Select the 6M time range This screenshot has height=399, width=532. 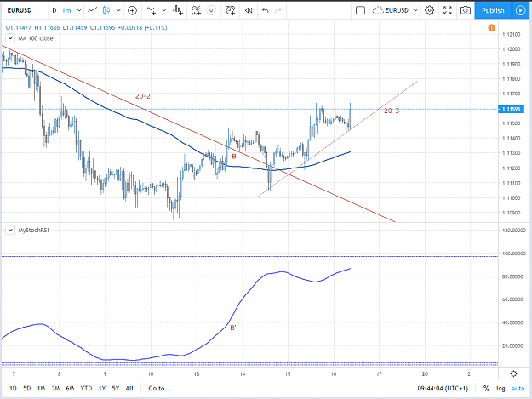pyautogui.click(x=70, y=389)
